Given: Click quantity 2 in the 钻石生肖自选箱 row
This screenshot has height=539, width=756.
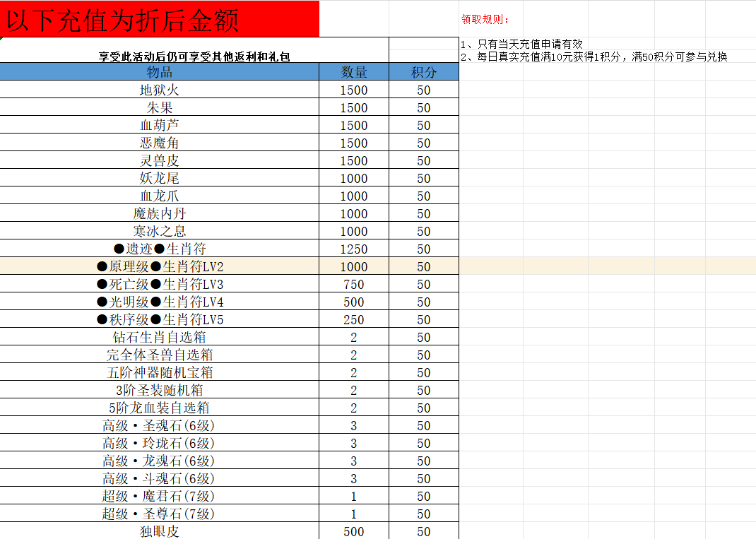Looking at the screenshot, I should [354, 338].
